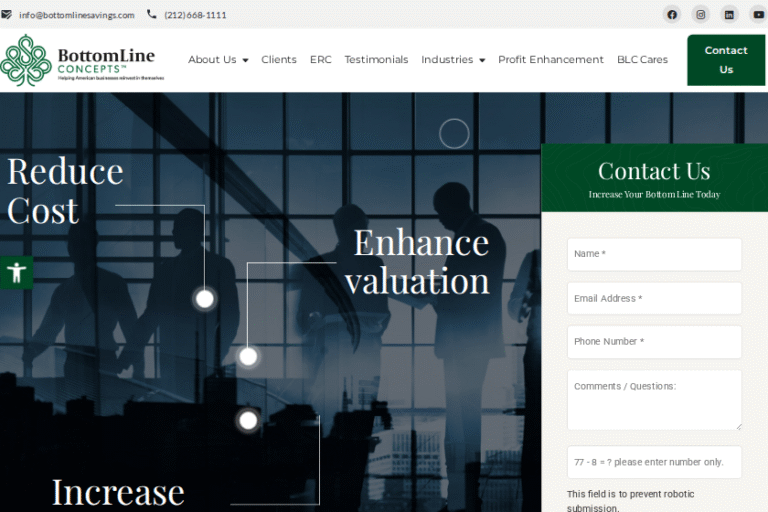
Task: Go to the ERC page
Action: 321,60
